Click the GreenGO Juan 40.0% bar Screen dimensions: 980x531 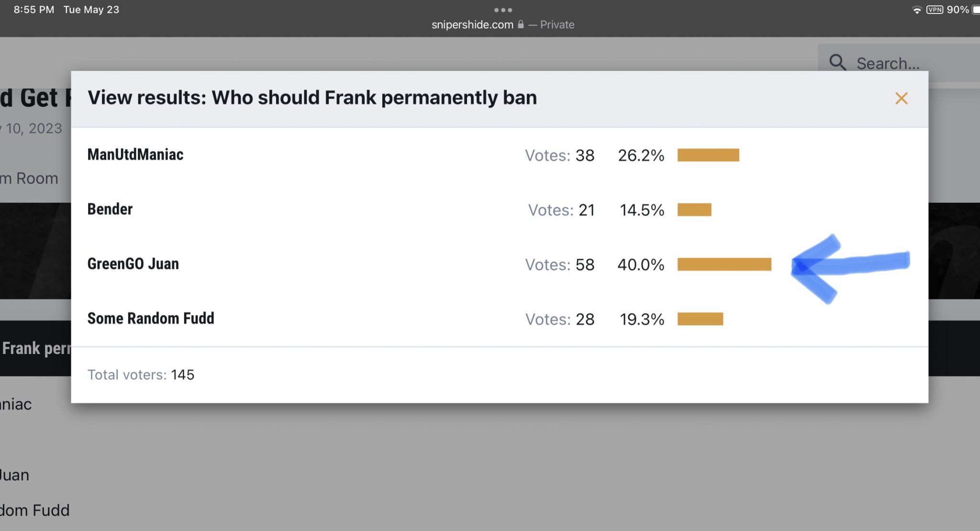pyautogui.click(x=724, y=265)
